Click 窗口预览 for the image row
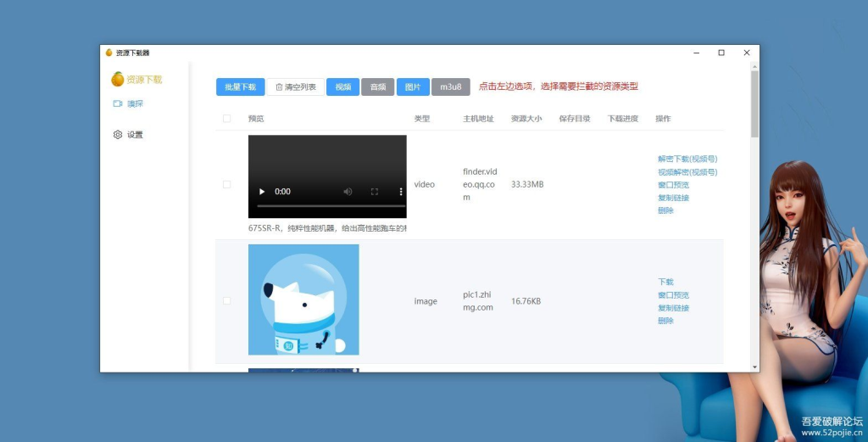Screen dimensions: 868x442 click(673, 295)
